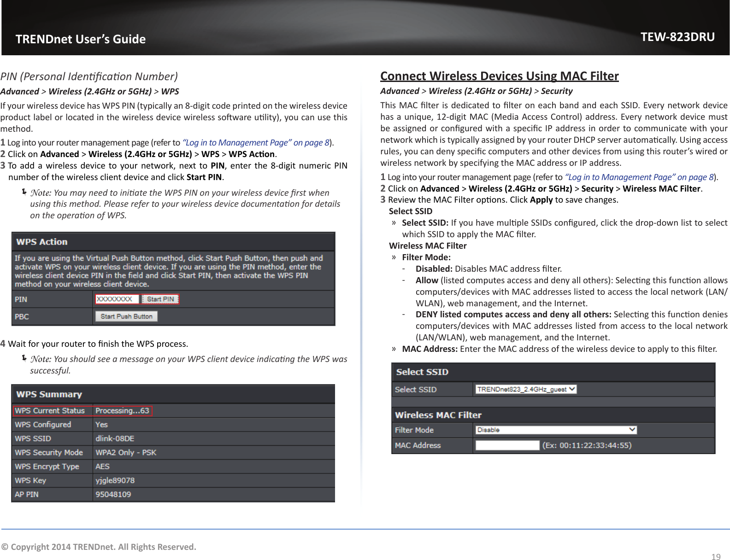The width and height of the screenshot is (730, 560).
Task: Click the dlink-08DE SSID value
Action: pyautogui.click(x=115, y=438)
